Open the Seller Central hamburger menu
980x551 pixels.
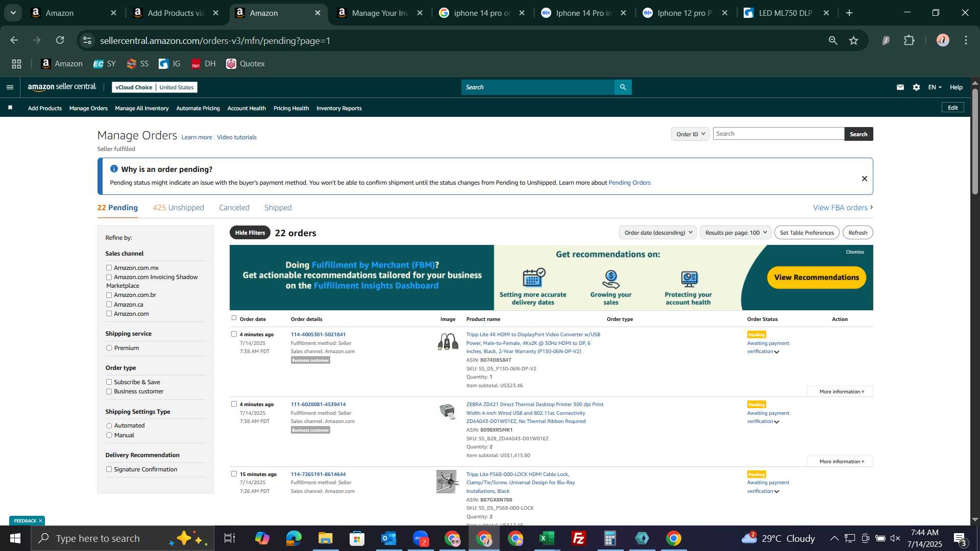(x=10, y=87)
